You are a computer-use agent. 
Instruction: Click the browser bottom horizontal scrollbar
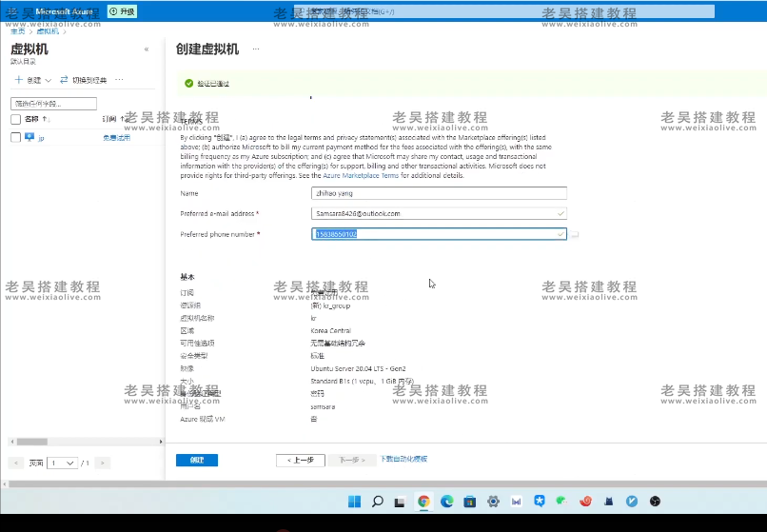coord(387,484)
